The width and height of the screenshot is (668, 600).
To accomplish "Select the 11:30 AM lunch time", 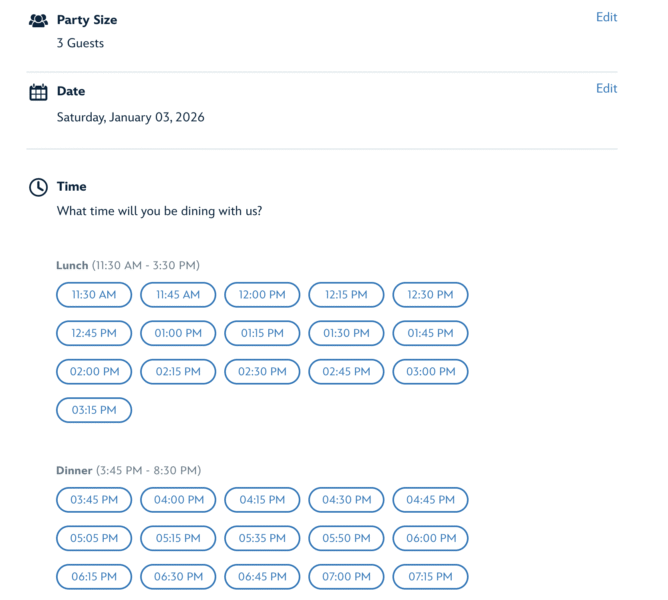I will click(x=94, y=295).
